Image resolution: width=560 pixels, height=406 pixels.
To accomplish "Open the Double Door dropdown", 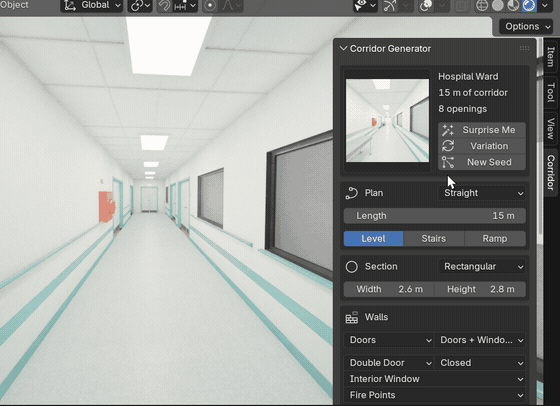I will (389, 363).
